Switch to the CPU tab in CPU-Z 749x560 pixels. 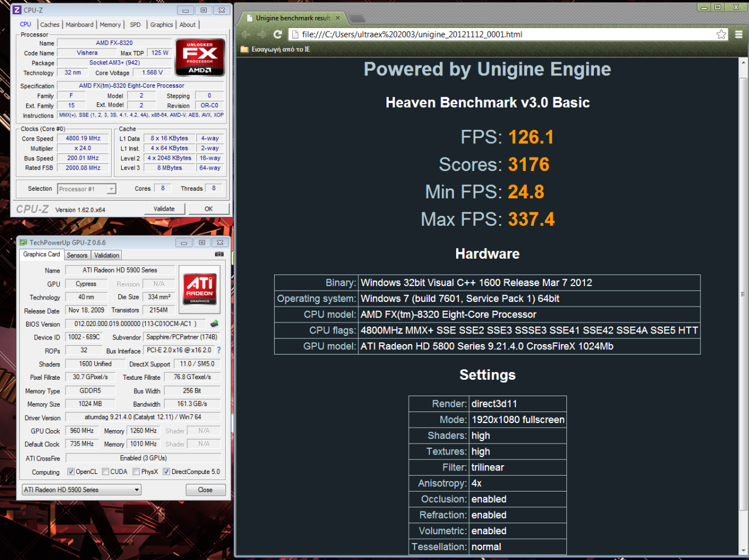[x=25, y=24]
